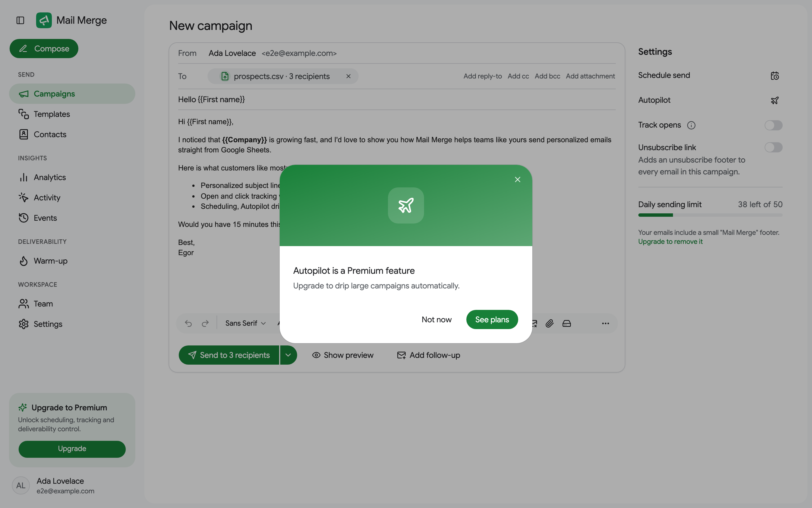Turn on the Unsubscribe link toggle
Screen dimensions: 812x508
click(x=773, y=147)
